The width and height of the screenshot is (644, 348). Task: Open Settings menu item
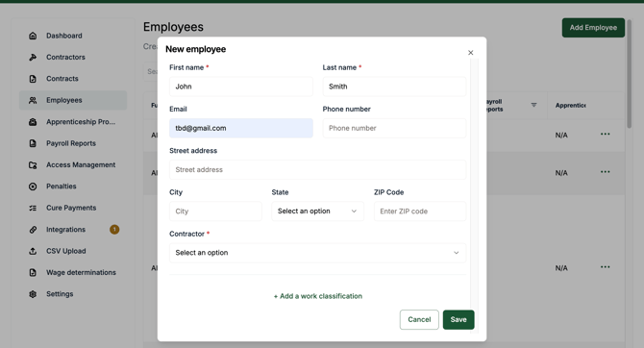point(73,294)
